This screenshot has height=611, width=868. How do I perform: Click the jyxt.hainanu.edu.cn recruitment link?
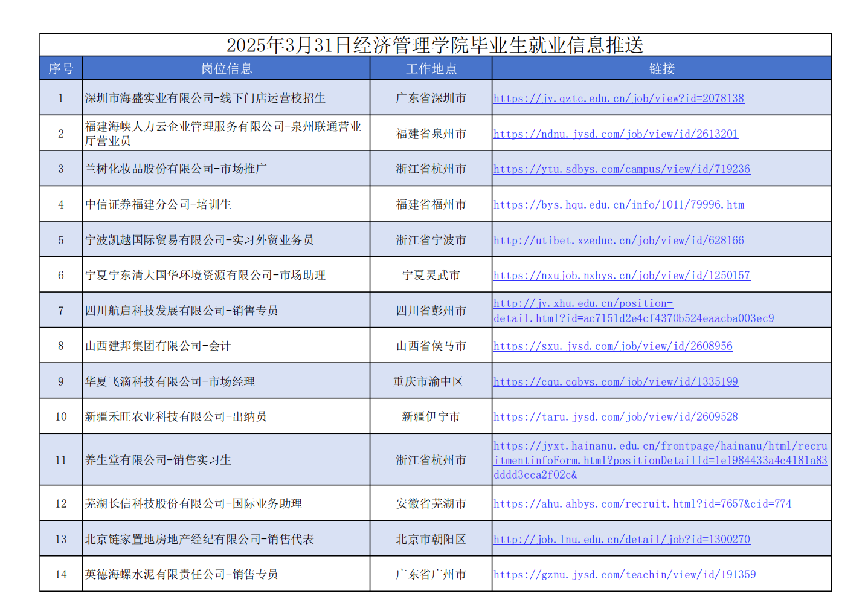(660, 460)
